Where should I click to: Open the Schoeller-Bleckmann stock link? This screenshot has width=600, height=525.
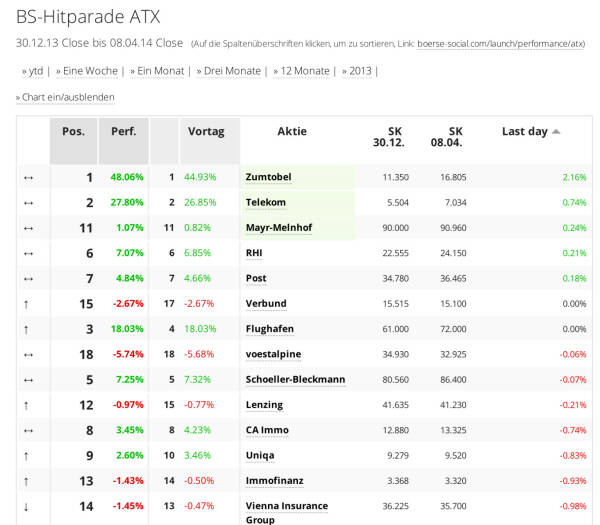pyautogui.click(x=295, y=380)
